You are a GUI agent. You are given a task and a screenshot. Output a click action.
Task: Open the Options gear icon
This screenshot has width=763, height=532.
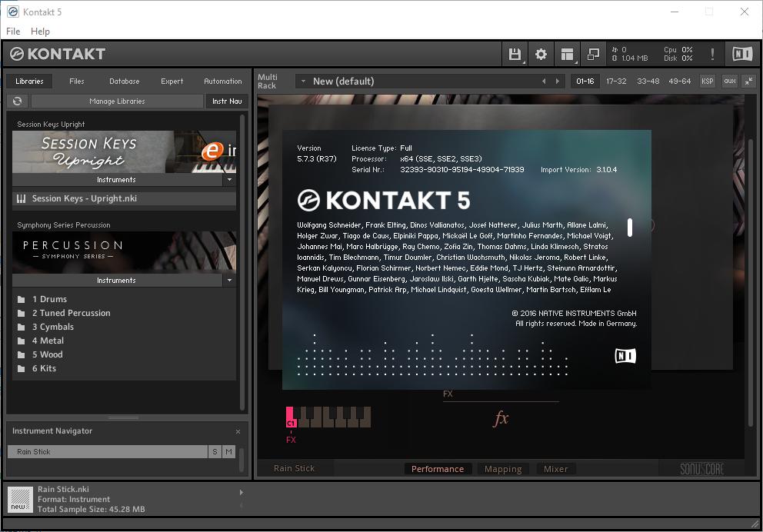pyautogui.click(x=541, y=54)
